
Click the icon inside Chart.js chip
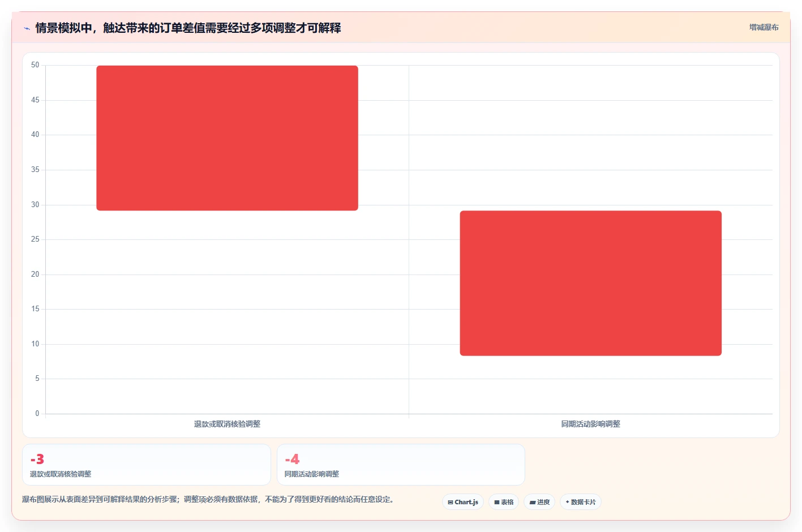(451, 502)
